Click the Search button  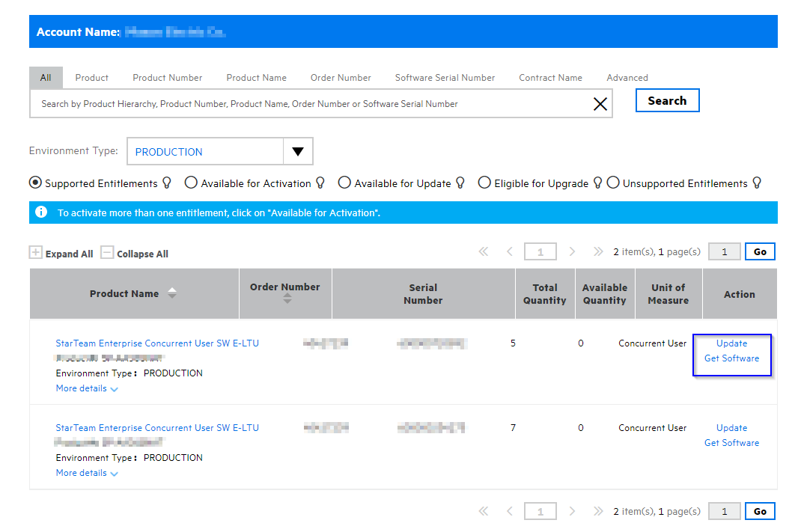tap(667, 100)
